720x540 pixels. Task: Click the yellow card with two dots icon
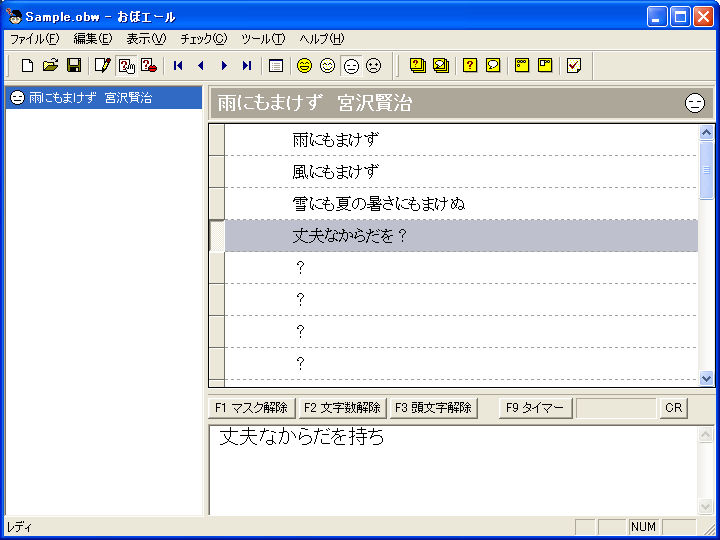(x=545, y=66)
